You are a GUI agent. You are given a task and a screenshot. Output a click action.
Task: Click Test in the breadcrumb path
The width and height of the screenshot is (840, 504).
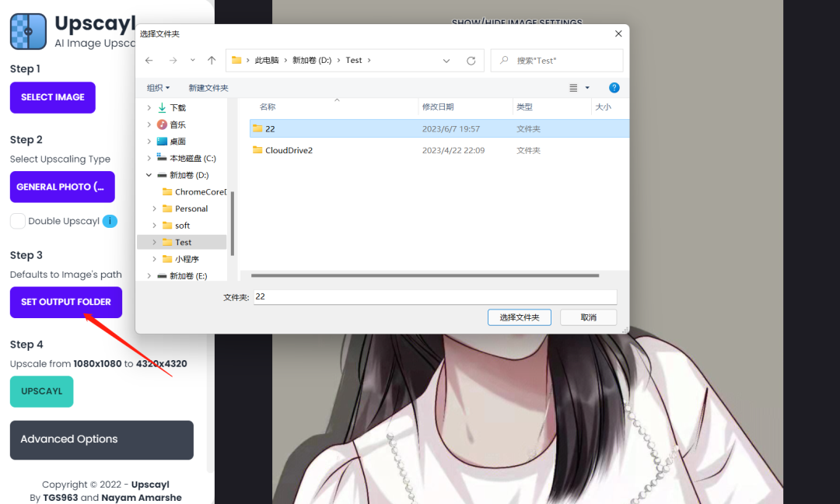tap(352, 60)
